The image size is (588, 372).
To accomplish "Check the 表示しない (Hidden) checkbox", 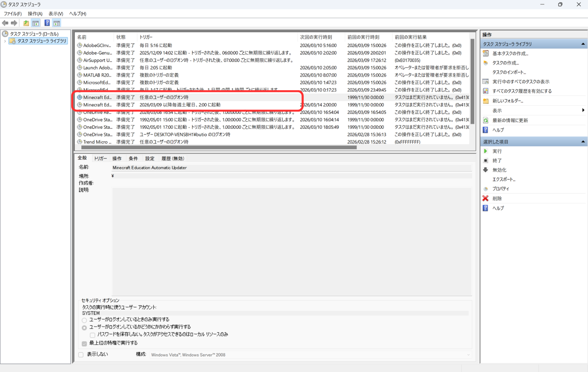I will click(81, 354).
